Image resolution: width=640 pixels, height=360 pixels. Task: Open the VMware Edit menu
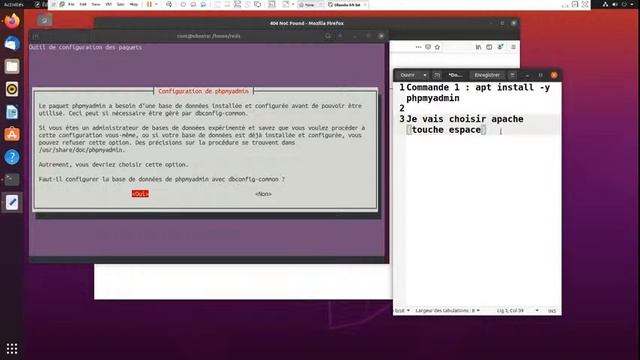tap(83, 4)
